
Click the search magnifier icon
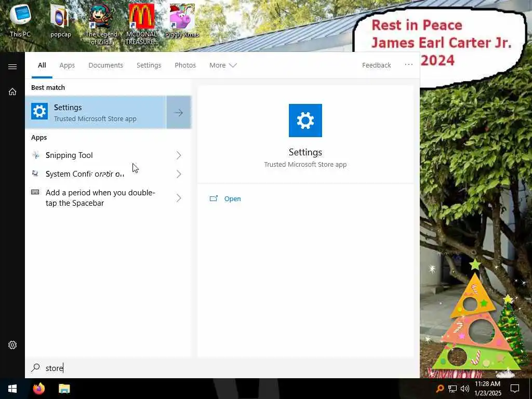click(36, 368)
